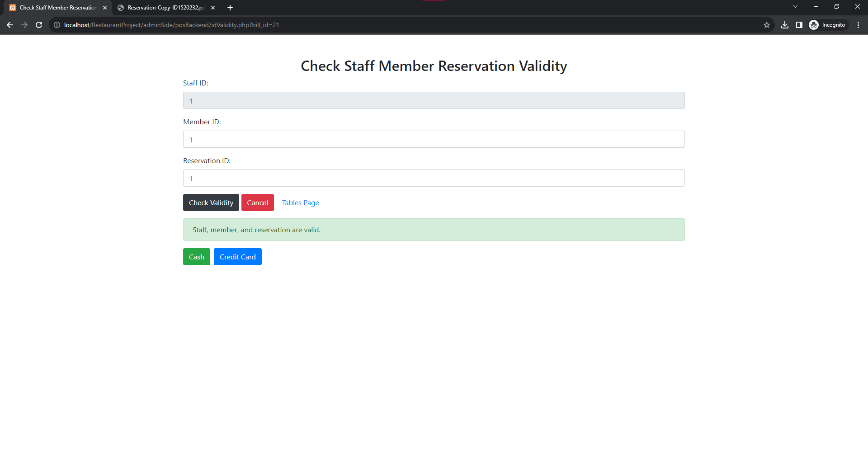The height and width of the screenshot is (470, 868).
Task: Focus the Member ID input field
Action: point(434,140)
